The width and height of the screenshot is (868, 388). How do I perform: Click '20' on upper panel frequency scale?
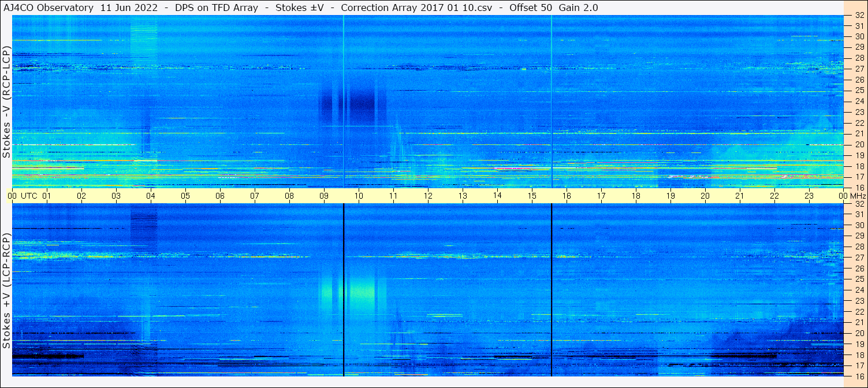[x=859, y=144]
